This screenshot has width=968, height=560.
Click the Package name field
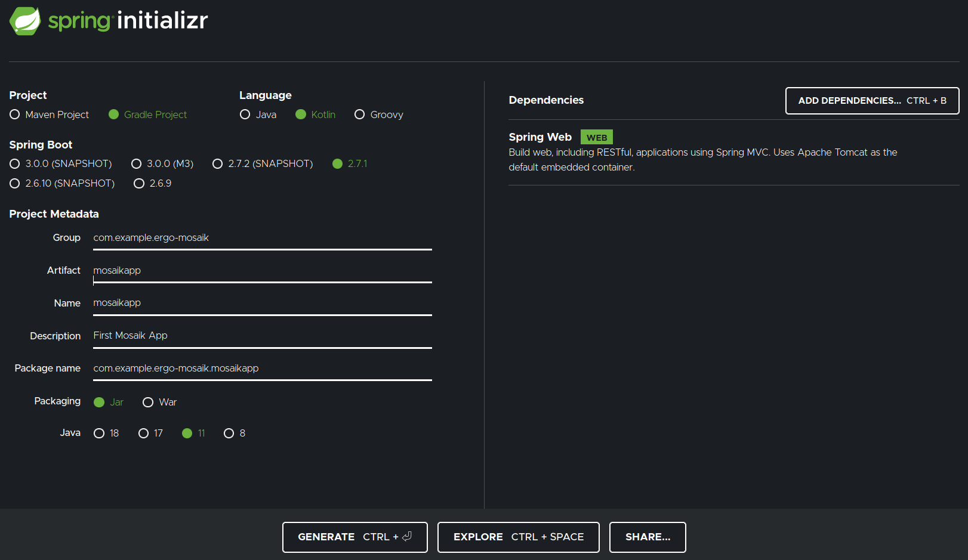click(262, 369)
